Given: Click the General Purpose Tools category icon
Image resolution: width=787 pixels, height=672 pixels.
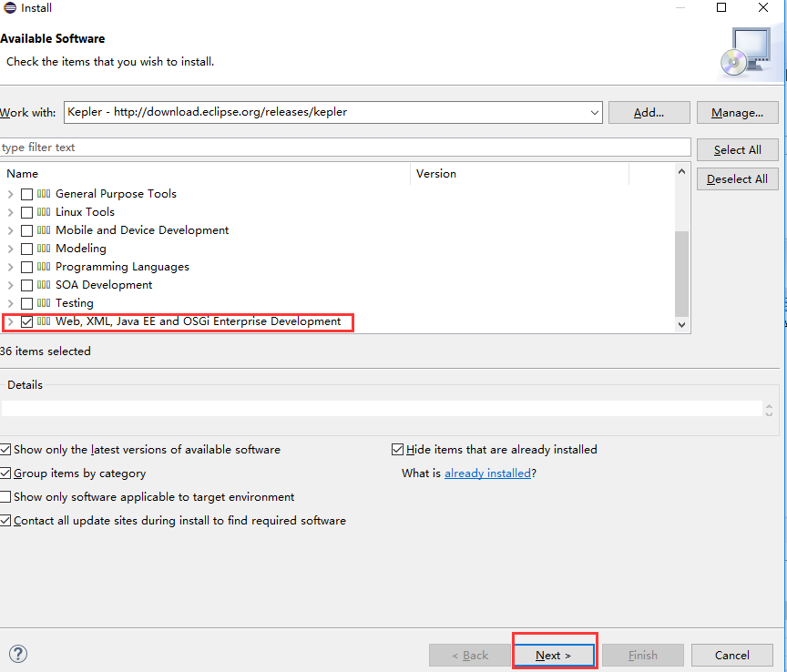Looking at the screenshot, I should pos(44,194).
